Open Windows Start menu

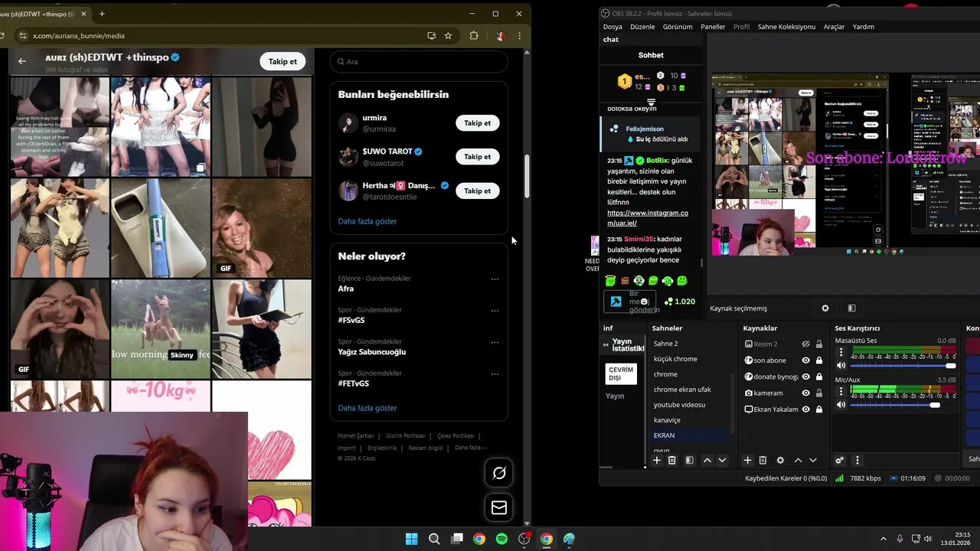[411, 539]
